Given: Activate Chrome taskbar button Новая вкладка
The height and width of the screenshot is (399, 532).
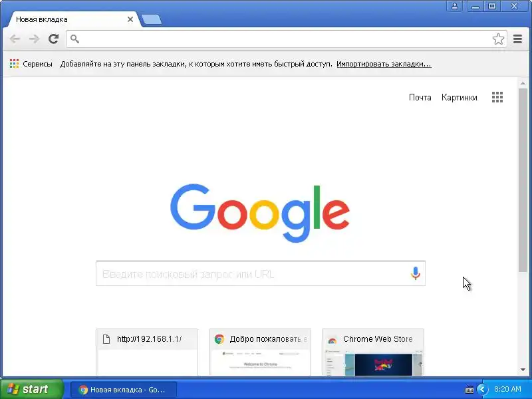Looking at the screenshot, I should point(124,390).
